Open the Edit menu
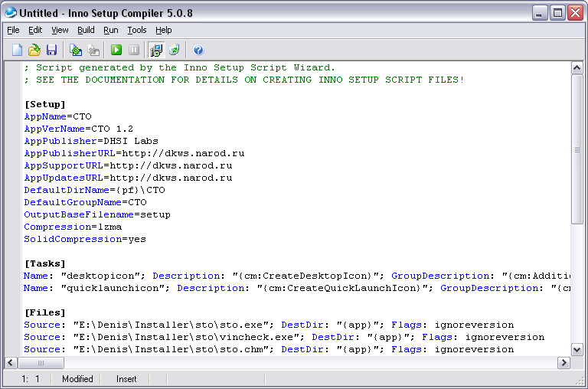This screenshot has width=588, height=389. 35,30
